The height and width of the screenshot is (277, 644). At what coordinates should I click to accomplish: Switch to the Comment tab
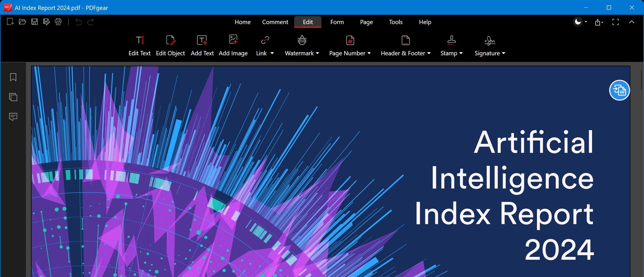coord(275,22)
